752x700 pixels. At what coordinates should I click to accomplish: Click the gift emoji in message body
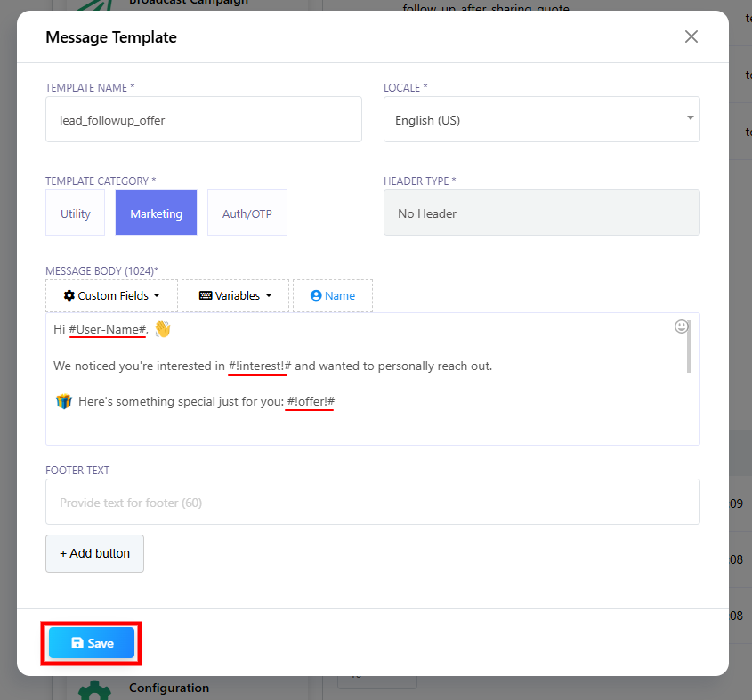[x=62, y=401]
